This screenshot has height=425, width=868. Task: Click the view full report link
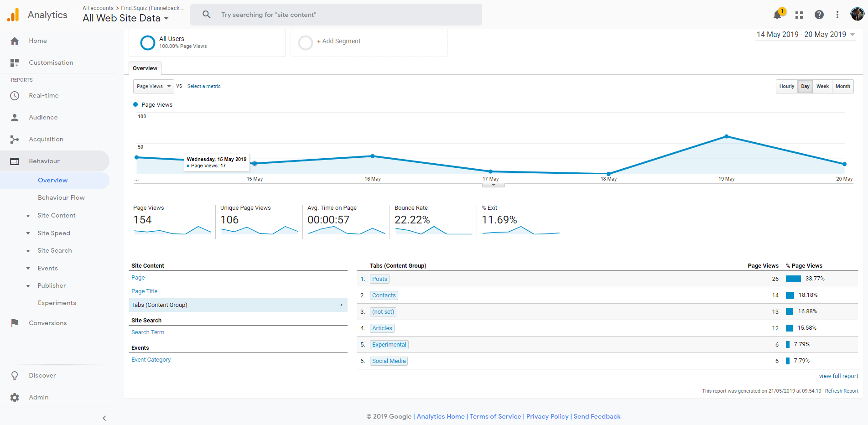pyautogui.click(x=838, y=376)
